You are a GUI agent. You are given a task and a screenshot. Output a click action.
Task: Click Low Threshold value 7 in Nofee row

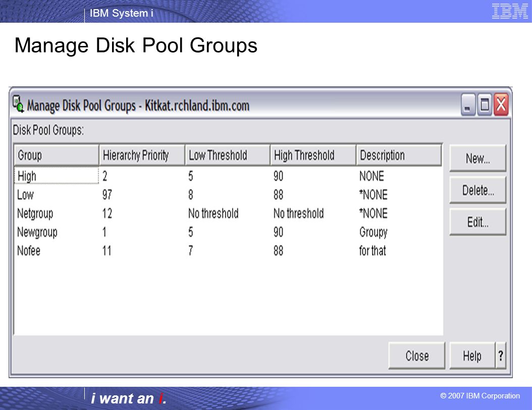pos(191,251)
